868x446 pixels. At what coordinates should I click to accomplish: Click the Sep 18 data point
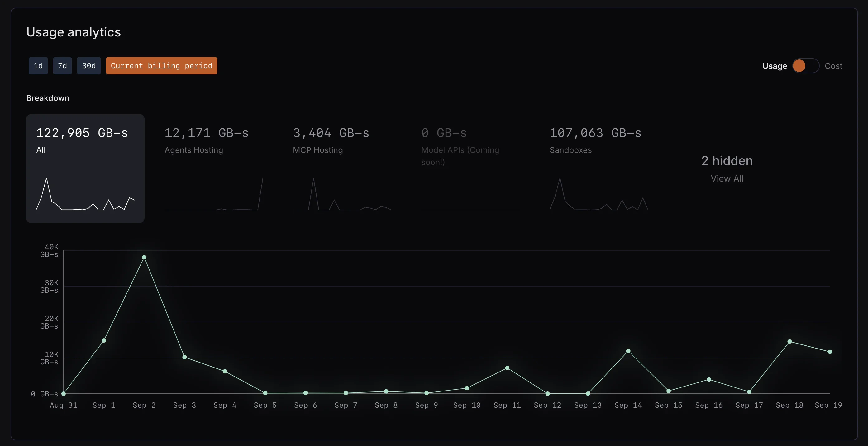point(790,341)
